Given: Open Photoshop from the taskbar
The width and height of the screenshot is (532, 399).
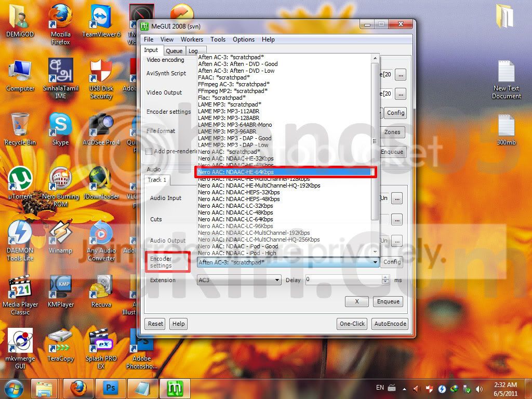Looking at the screenshot, I should (x=111, y=389).
